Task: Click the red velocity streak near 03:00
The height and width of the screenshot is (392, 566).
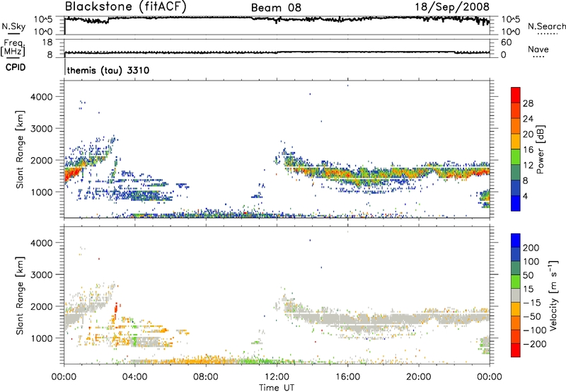Action: [x=116, y=309]
